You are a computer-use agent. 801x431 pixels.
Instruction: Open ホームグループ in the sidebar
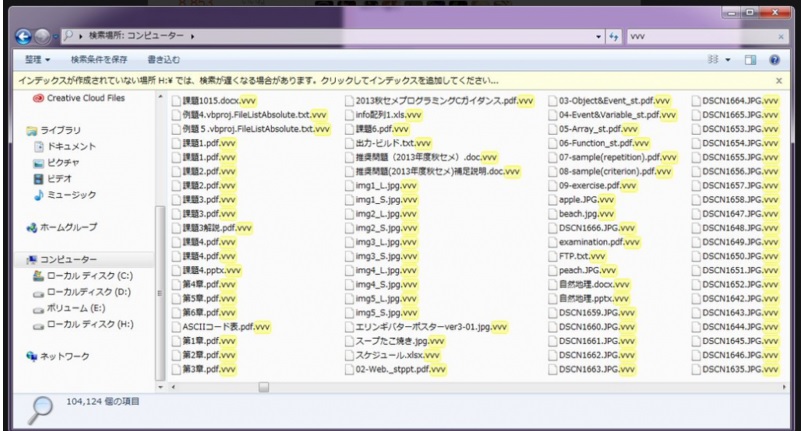tap(74, 227)
